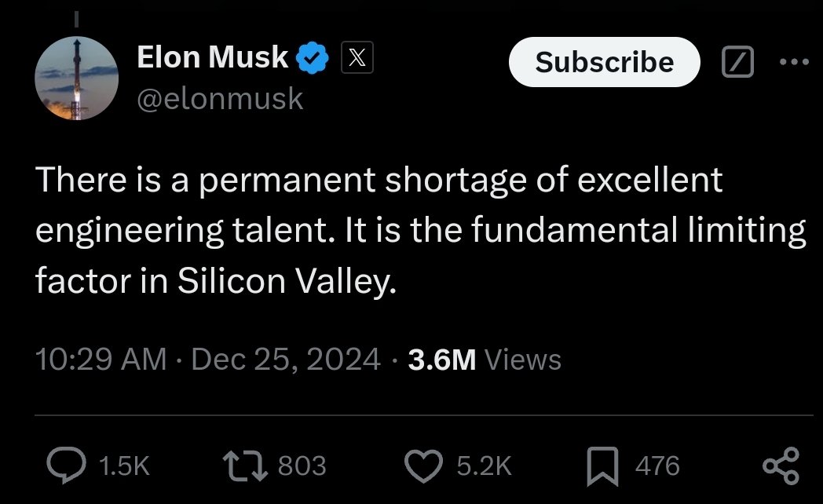823x504 pixels.
Task: Click the 803 reposts count
Action: coord(302,466)
